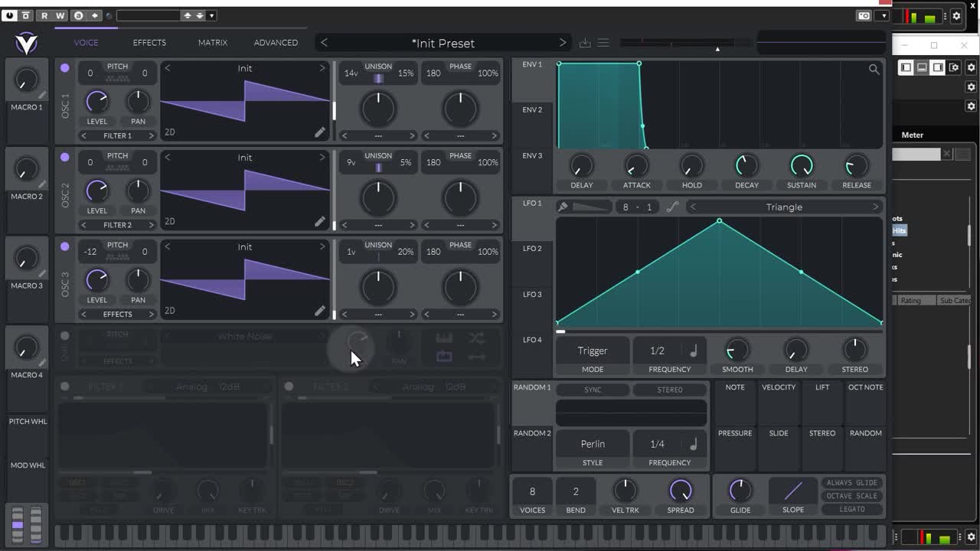Select the LFO 2 tab
Screen dimensions: 980x551
click(x=531, y=249)
